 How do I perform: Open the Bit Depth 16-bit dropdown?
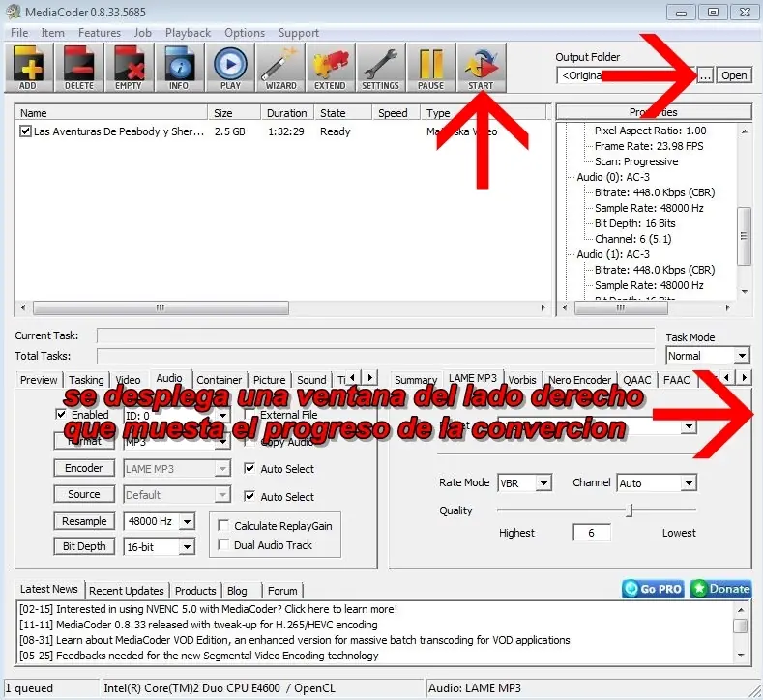tap(187, 547)
